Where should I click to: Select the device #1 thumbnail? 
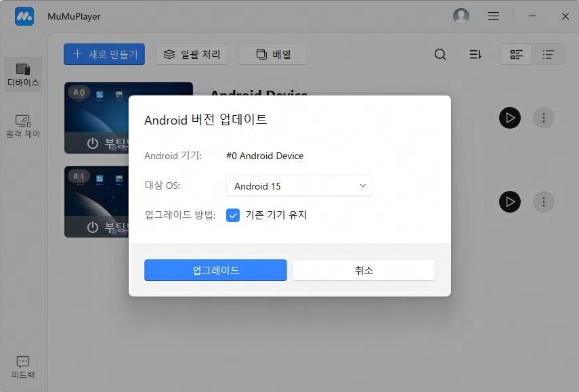(97, 202)
